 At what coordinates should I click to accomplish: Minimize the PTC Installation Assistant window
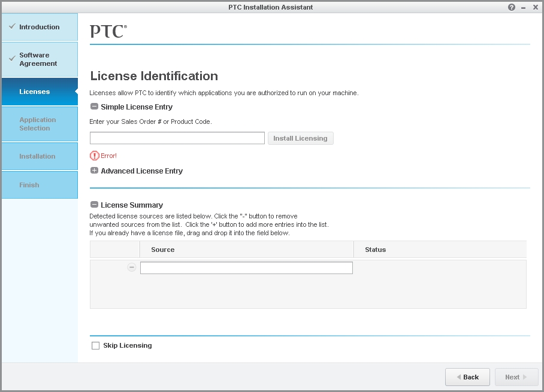point(523,8)
